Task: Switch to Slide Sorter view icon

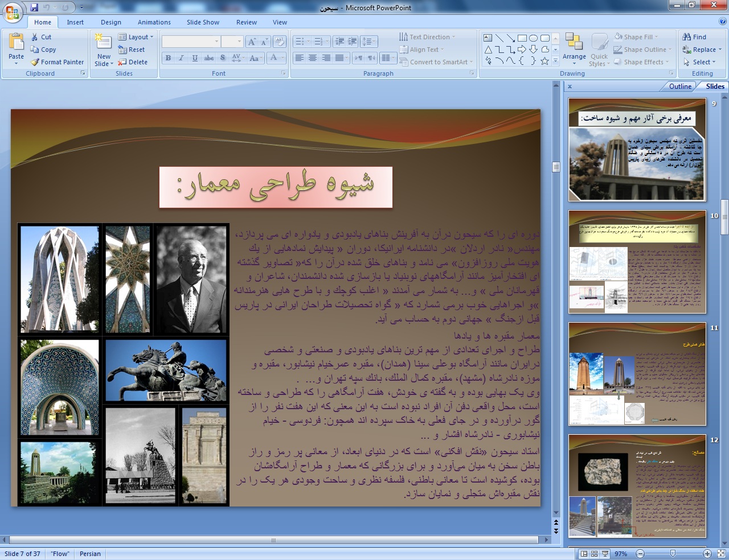Action: pyautogui.click(x=594, y=554)
